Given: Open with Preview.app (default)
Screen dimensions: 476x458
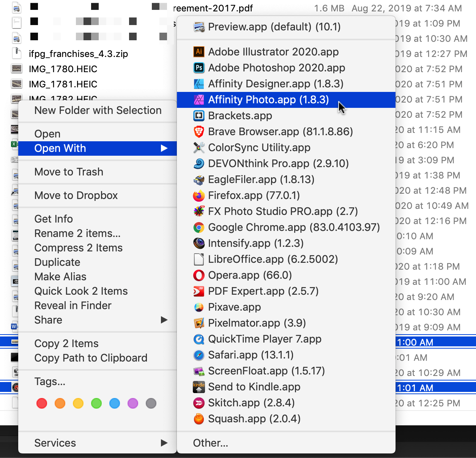Looking at the screenshot, I should pos(286,27).
